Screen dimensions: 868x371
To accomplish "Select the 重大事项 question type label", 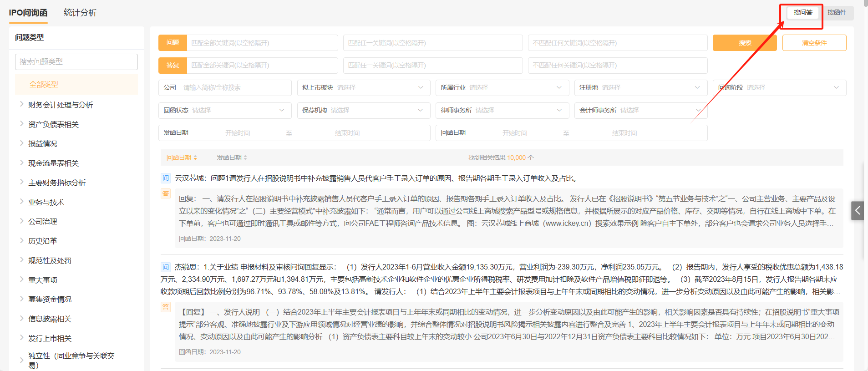I will [43, 280].
